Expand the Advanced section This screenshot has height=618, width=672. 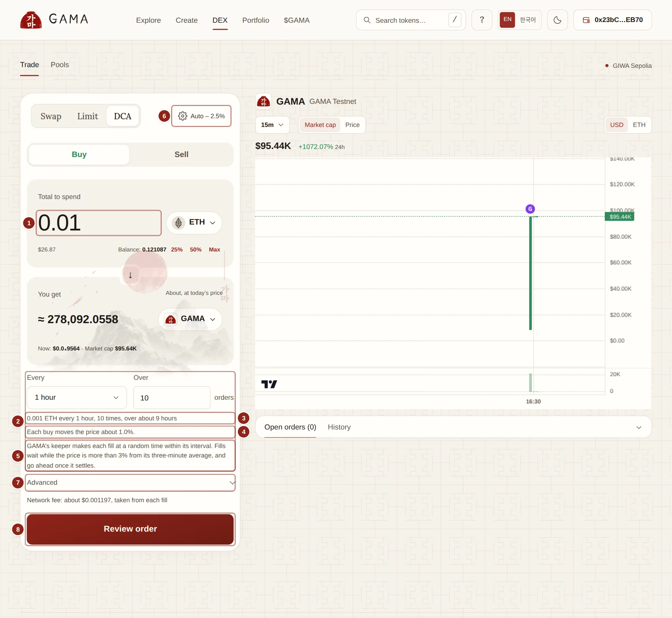coord(130,483)
